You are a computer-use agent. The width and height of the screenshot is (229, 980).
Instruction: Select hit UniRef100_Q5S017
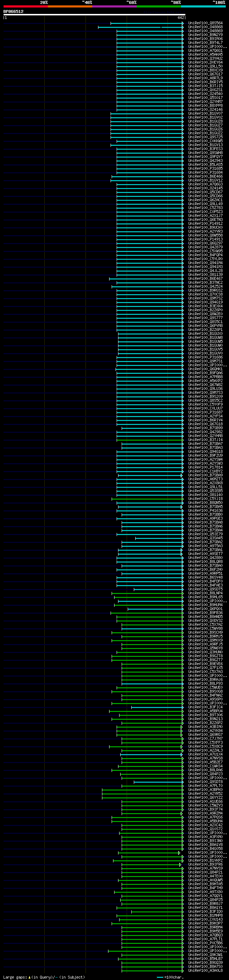205,98
